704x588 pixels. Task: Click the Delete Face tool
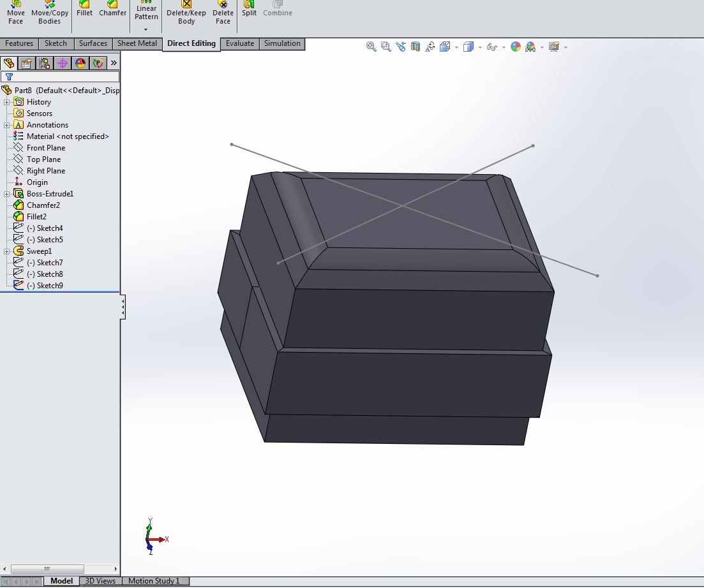pos(223,13)
